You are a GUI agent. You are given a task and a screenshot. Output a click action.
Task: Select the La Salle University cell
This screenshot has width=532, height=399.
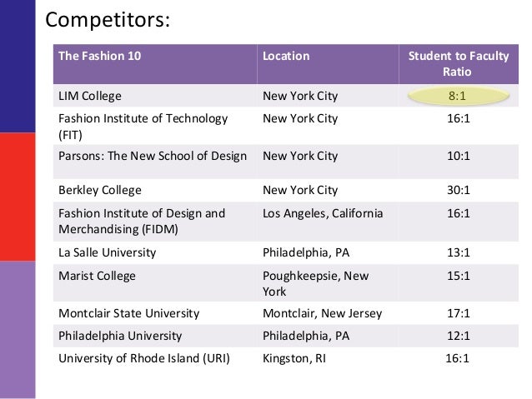click(155, 253)
